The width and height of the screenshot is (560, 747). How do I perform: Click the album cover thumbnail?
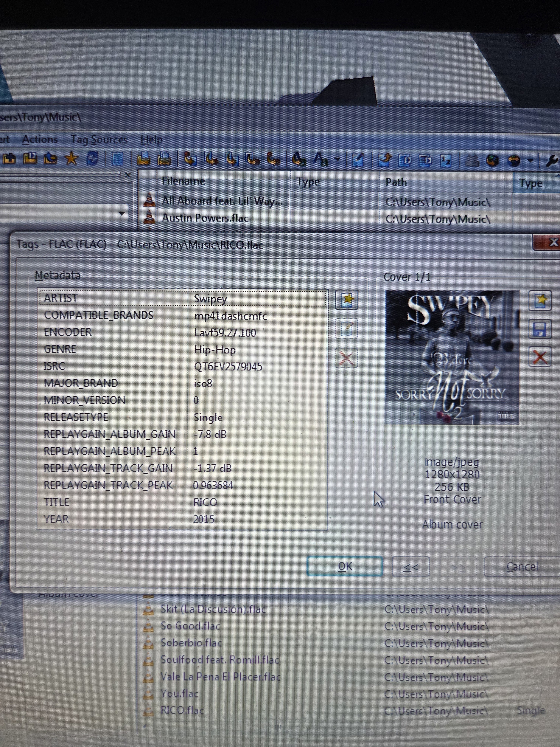tap(452, 357)
